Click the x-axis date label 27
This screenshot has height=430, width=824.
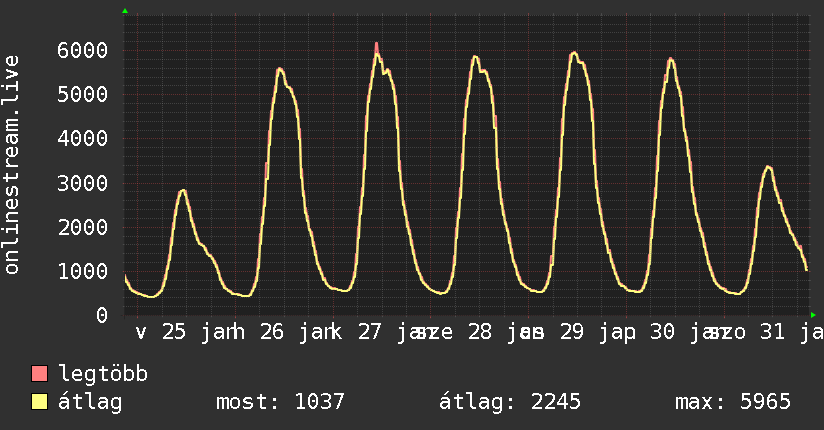pos(369,332)
